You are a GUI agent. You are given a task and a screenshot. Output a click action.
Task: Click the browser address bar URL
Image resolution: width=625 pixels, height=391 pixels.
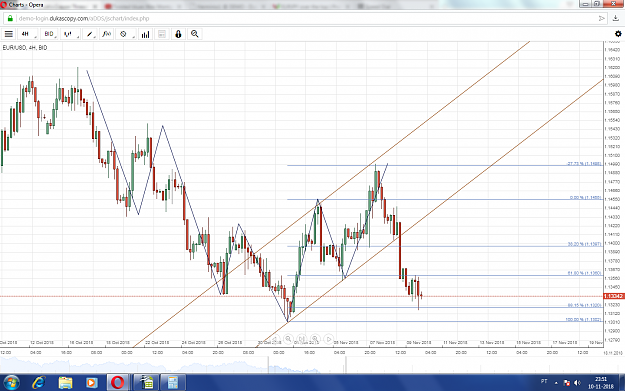[84, 18]
